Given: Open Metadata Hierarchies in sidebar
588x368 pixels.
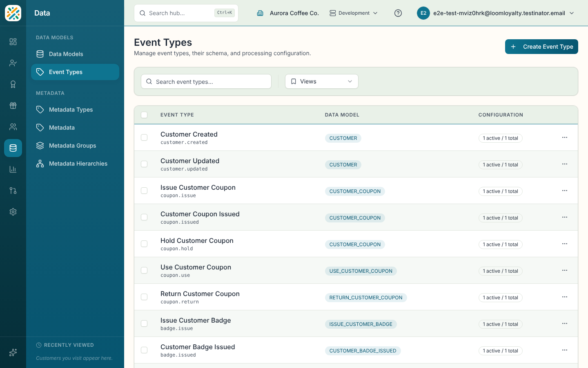Looking at the screenshot, I should pyautogui.click(x=75, y=164).
